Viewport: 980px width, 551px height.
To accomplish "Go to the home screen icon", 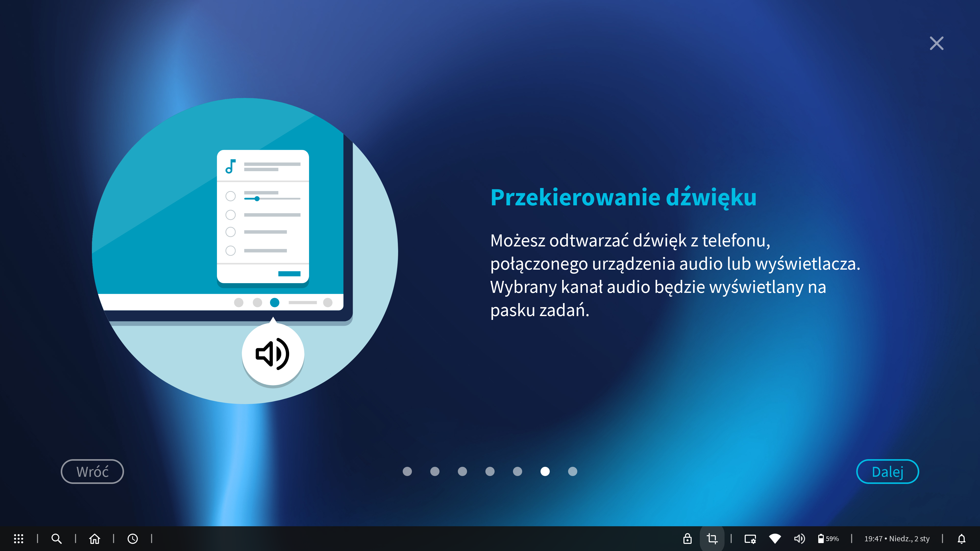I will (95, 539).
